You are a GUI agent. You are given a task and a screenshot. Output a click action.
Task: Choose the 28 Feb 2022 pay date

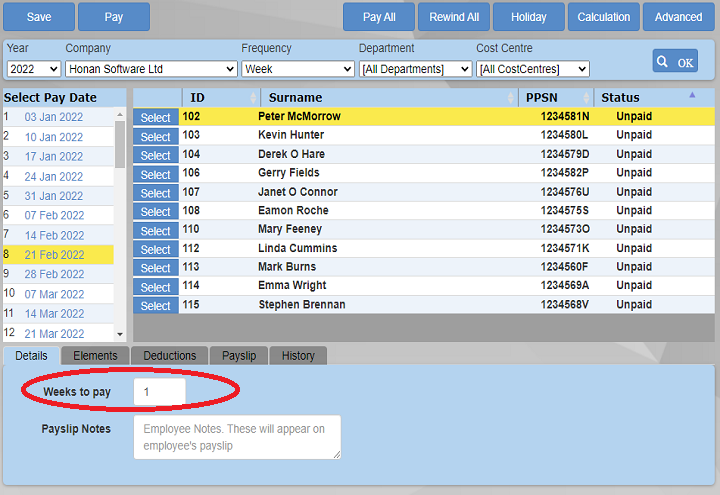[55, 274]
